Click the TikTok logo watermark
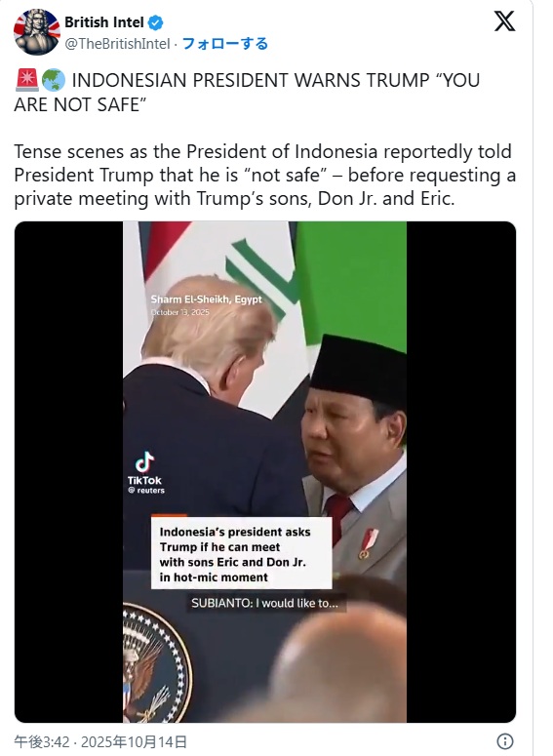Screen dimensions: 553x756 (144, 467)
